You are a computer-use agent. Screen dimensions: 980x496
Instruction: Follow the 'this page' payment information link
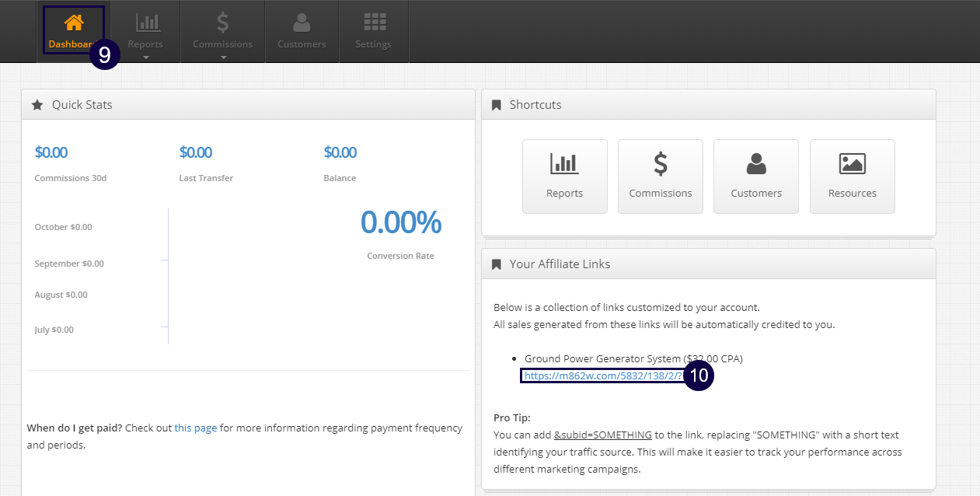tap(195, 428)
